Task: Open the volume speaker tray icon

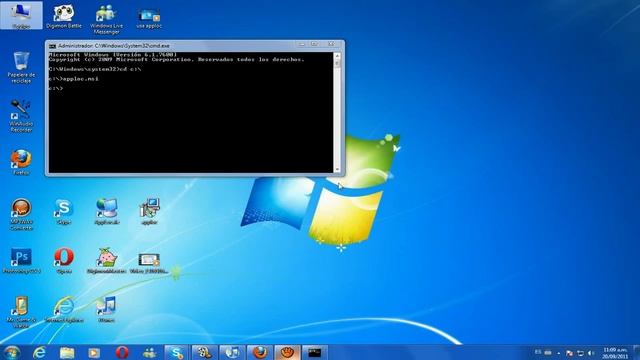Action: (591, 353)
